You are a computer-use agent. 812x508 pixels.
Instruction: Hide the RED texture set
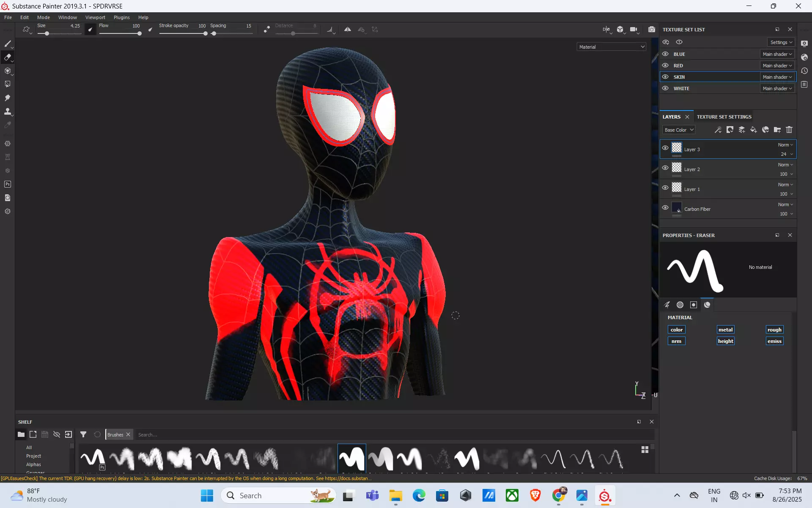(x=665, y=66)
